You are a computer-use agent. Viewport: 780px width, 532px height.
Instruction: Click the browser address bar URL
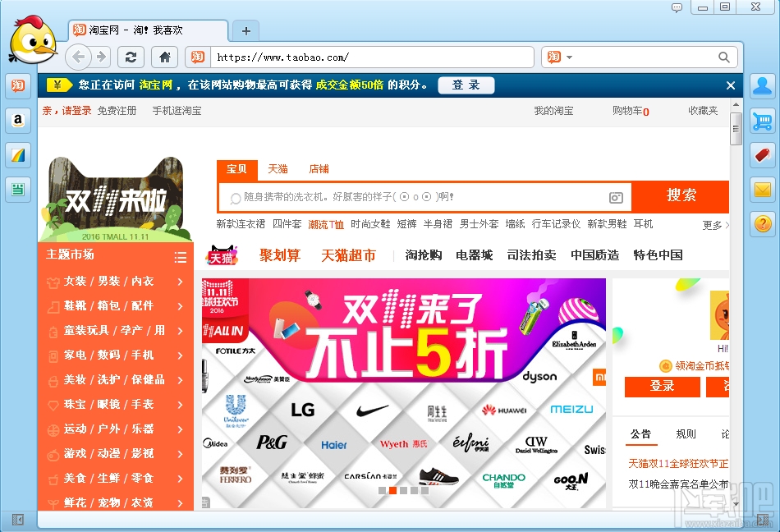372,57
